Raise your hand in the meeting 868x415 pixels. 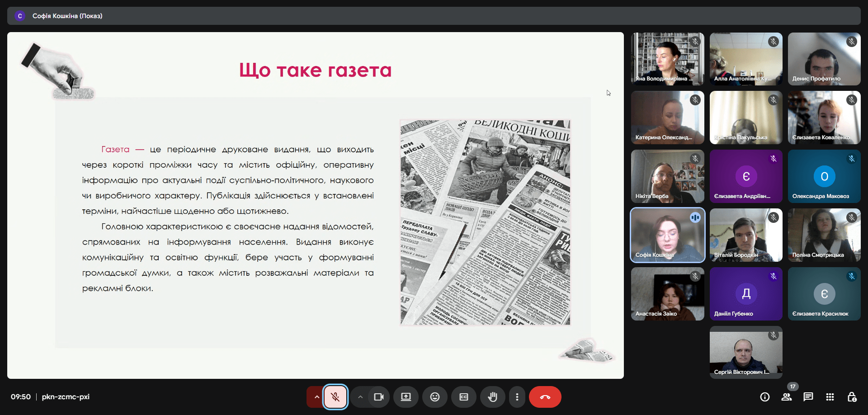[492, 397]
